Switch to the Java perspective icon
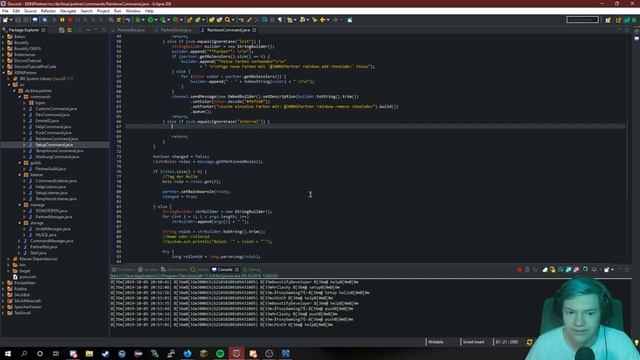 pyautogui.click(x=618, y=20)
